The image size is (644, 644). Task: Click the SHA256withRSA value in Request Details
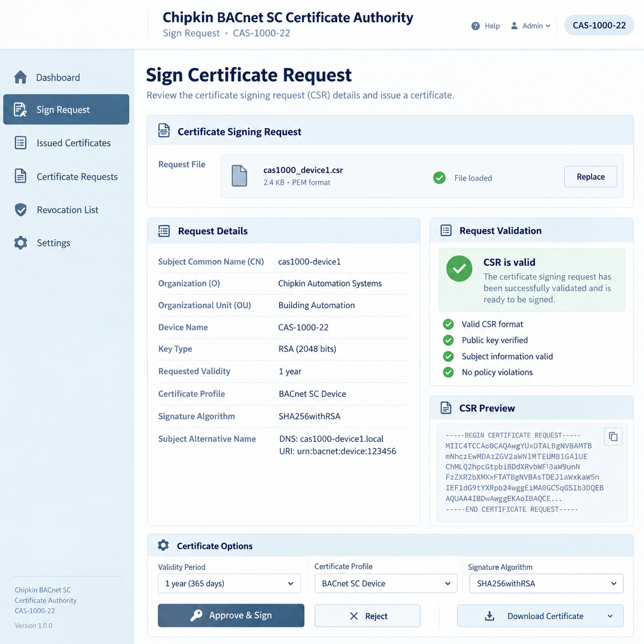310,416
